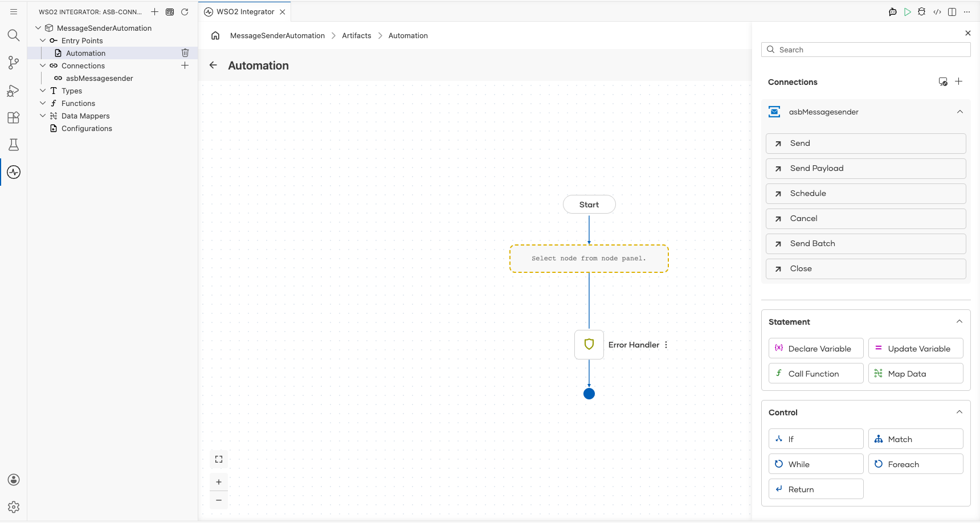Screen dimensions: 980x523
Task: Add a Call Function statement
Action: coord(816,374)
